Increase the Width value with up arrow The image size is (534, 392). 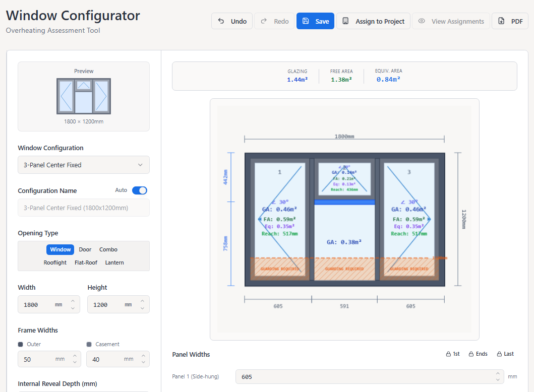73,301
